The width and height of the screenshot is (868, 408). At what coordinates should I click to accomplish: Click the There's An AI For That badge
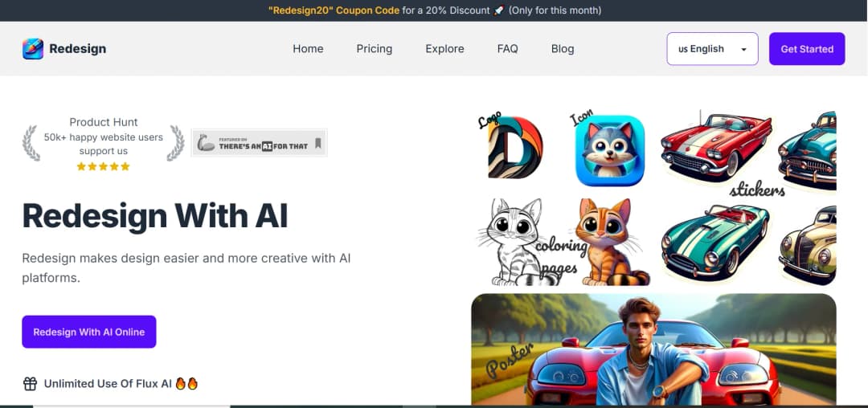click(x=259, y=144)
